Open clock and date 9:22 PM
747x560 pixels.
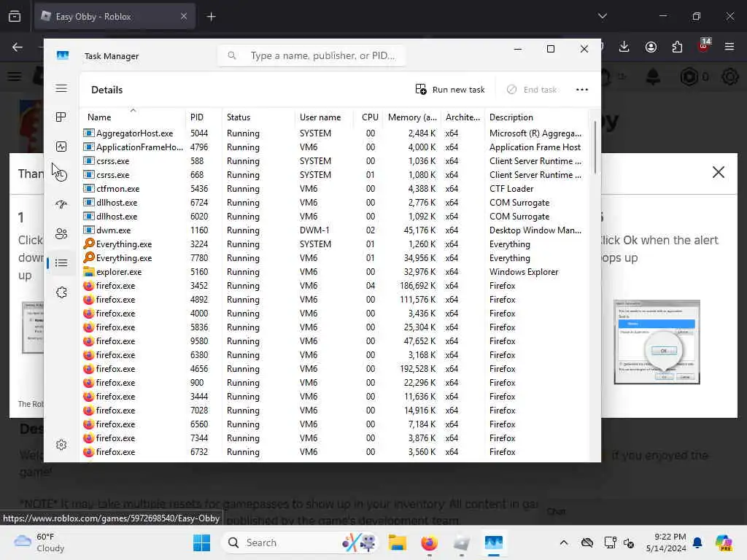click(666, 542)
